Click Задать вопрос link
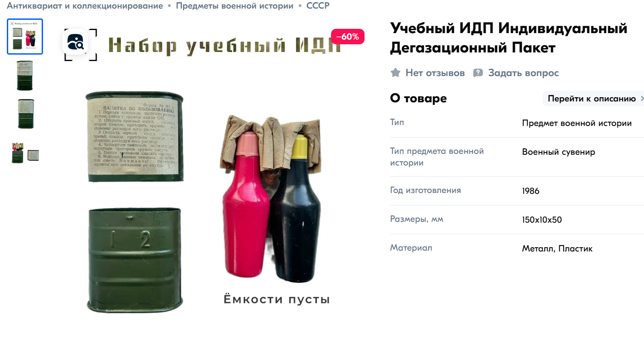 (x=523, y=73)
